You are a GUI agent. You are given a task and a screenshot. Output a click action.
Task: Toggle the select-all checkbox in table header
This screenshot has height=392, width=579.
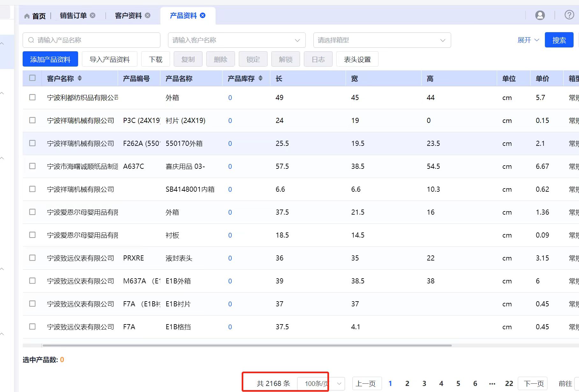[33, 78]
